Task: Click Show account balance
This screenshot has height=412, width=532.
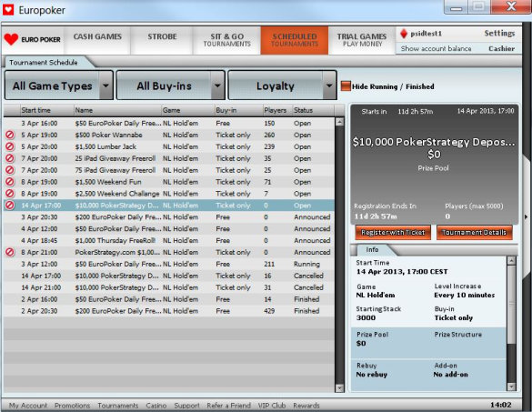Action: pyautogui.click(x=436, y=48)
